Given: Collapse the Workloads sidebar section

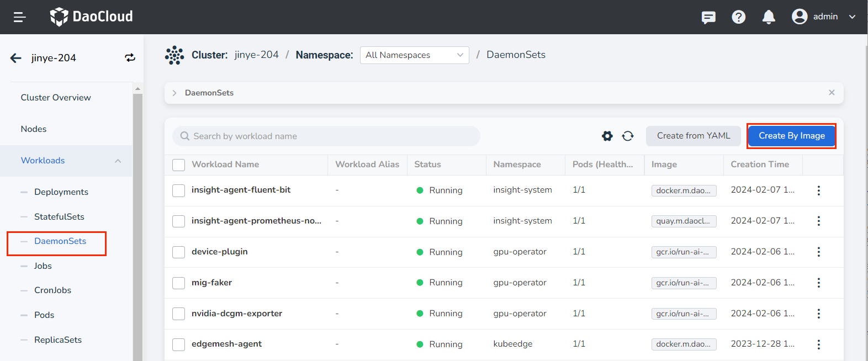Looking at the screenshot, I should click(118, 161).
